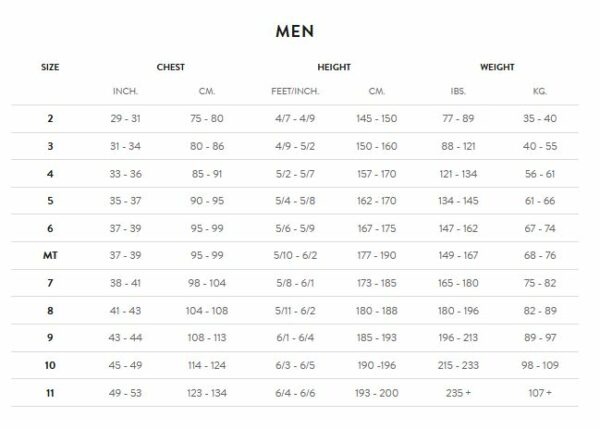Select the FEET/INCH subheader
Image resolution: width=600 pixels, height=429 pixels.
(x=294, y=91)
